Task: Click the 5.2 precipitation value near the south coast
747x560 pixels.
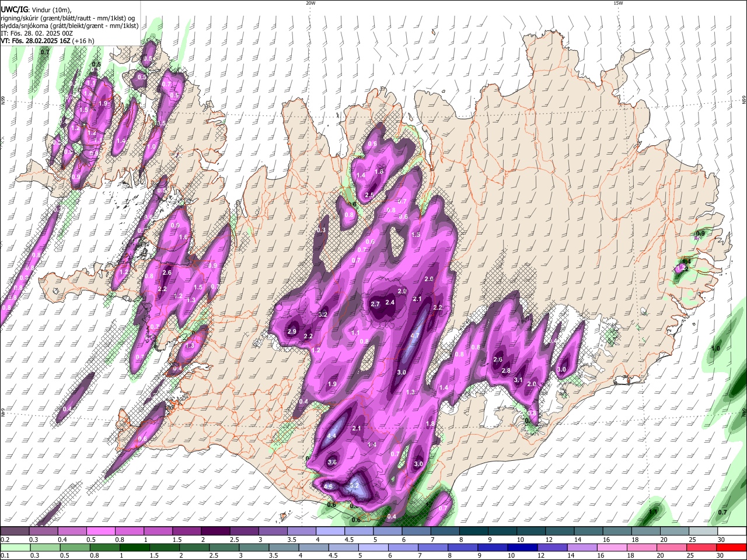Action: coord(354,485)
